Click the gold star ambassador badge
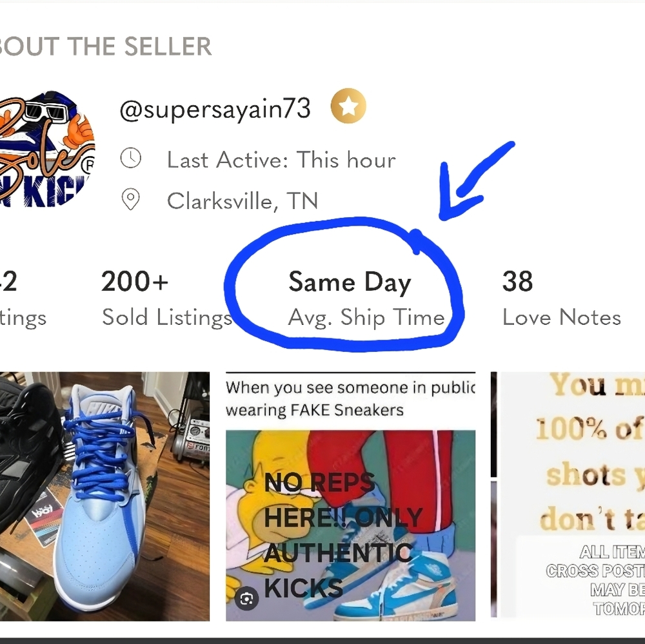This screenshot has height=644, width=645. 348,107
